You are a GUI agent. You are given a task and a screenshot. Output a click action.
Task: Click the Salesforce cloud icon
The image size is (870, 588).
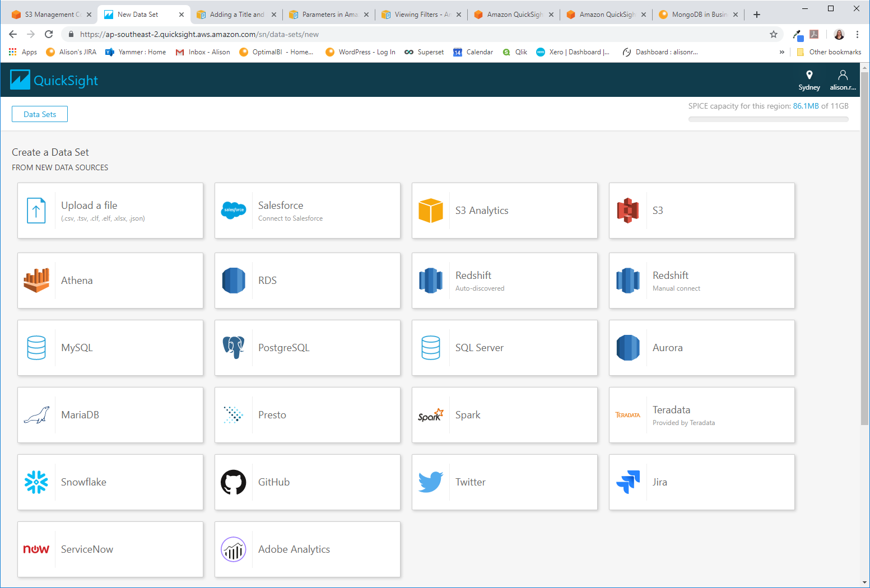pyautogui.click(x=234, y=211)
